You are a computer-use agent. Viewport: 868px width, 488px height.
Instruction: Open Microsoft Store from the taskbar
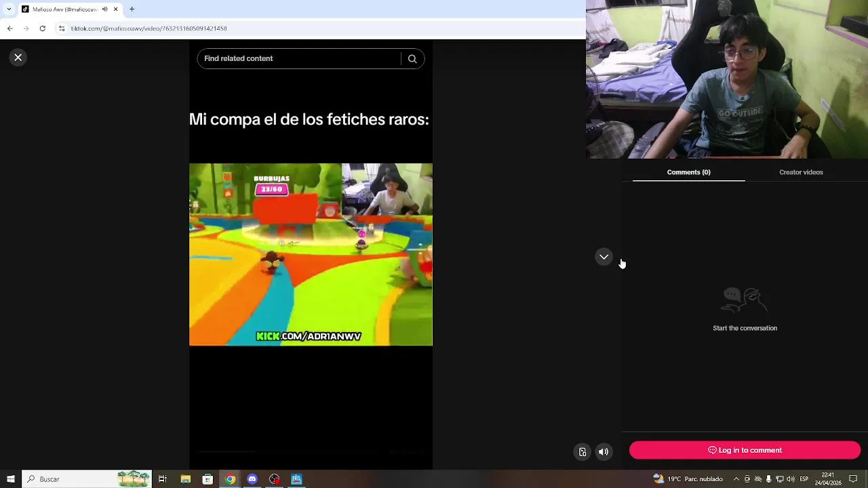208,479
